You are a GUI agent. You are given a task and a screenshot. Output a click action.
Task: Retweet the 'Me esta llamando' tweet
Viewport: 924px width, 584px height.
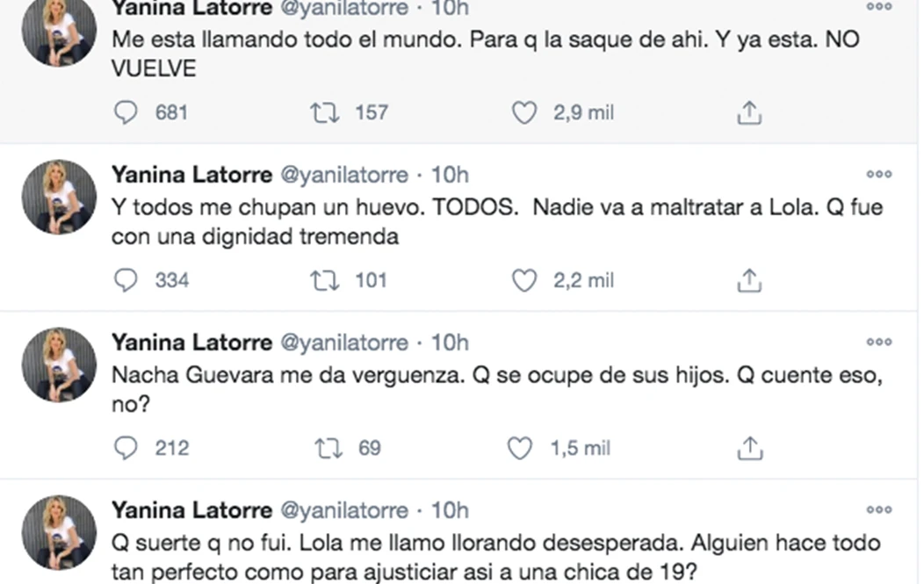pyautogui.click(x=325, y=112)
